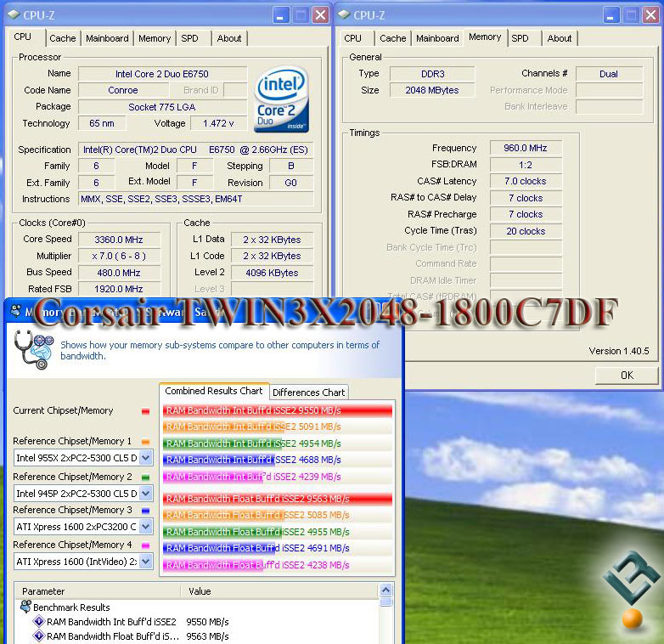This screenshot has height=644, width=664.
Task: Switch to Differences Chart tab
Action: 309,393
